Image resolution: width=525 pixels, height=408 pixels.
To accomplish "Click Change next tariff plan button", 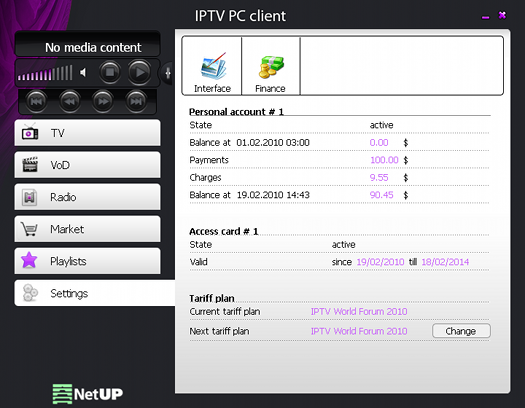I will pyautogui.click(x=461, y=331).
